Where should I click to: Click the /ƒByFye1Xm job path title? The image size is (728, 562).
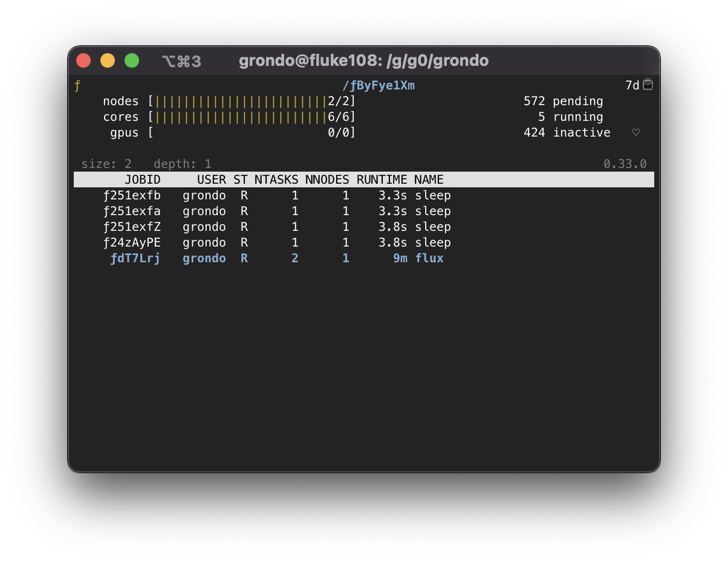point(379,86)
